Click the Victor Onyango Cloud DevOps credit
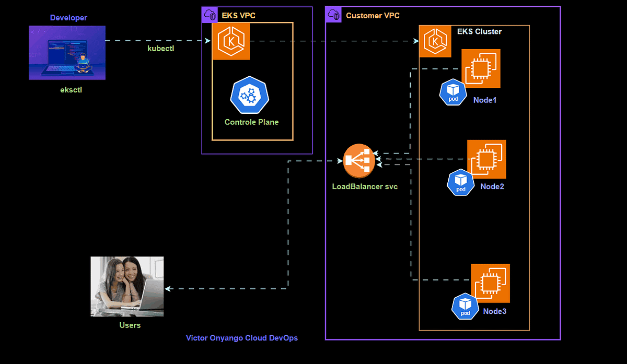This screenshot has height=364, width=627. click(242, 338)
